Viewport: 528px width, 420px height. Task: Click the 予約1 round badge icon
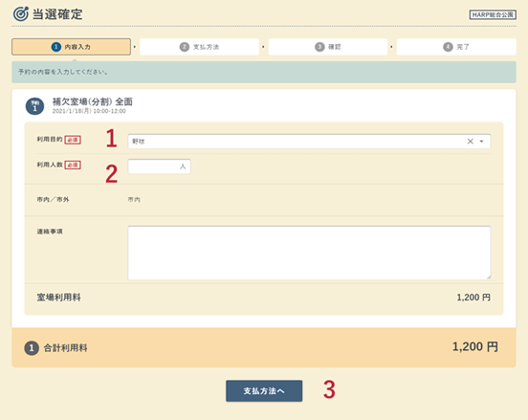[x=34, y=106]
